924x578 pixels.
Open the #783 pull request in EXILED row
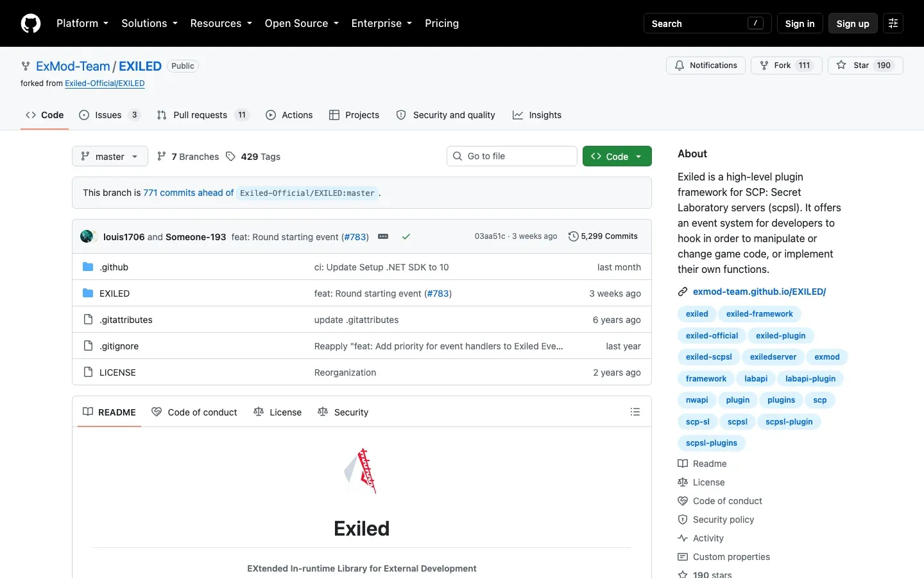[x=438, y=293]
